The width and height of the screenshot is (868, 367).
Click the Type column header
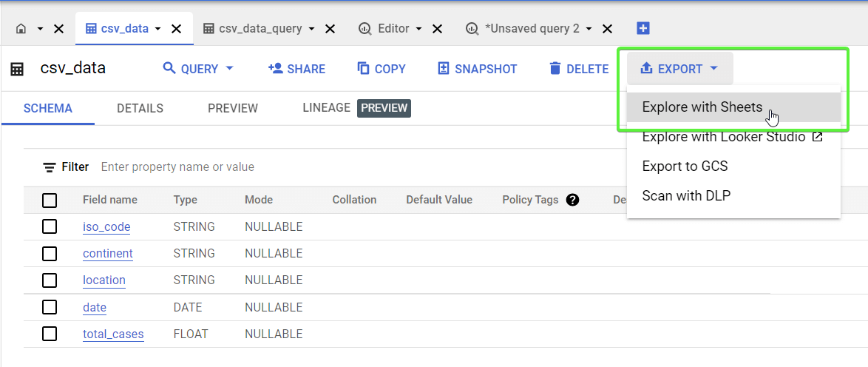point(185,200)
